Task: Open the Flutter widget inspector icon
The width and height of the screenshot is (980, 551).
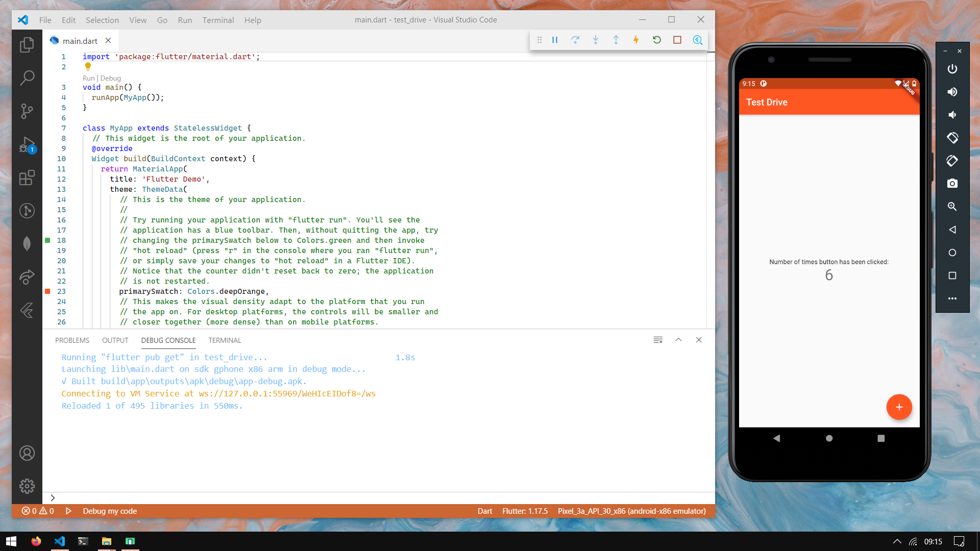Action: [697, 40]
